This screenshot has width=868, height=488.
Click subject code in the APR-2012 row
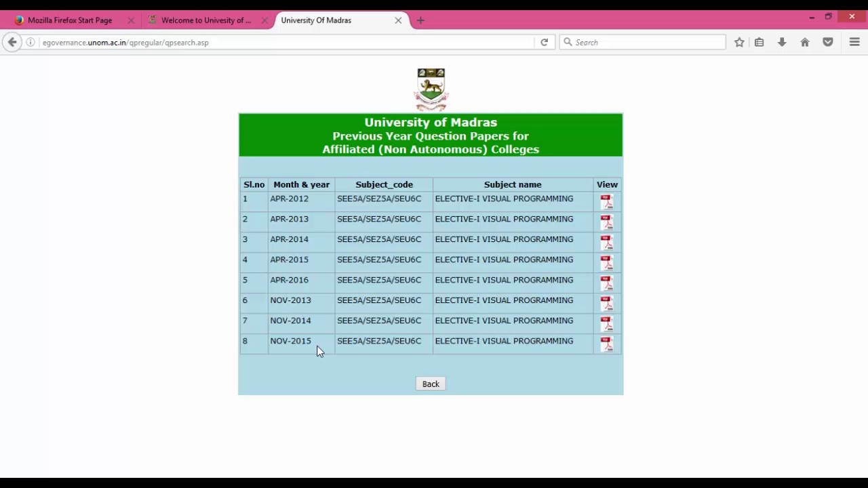click(379, 199)
